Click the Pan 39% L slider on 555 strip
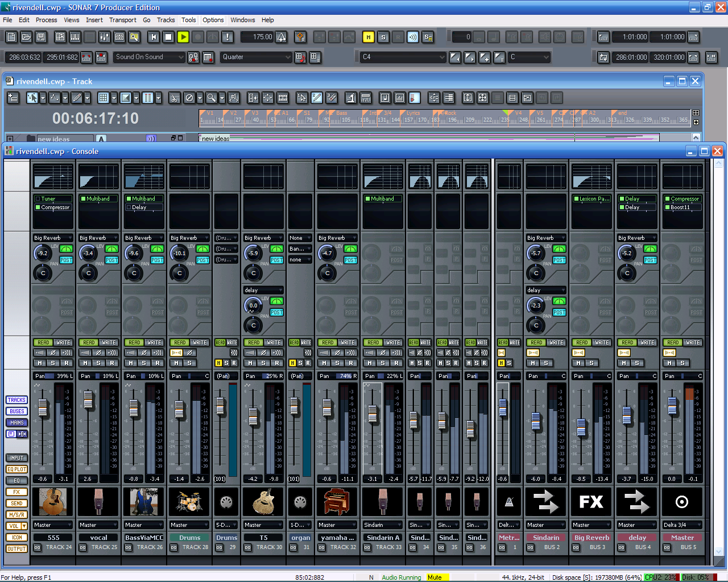 tap(53, 376)
